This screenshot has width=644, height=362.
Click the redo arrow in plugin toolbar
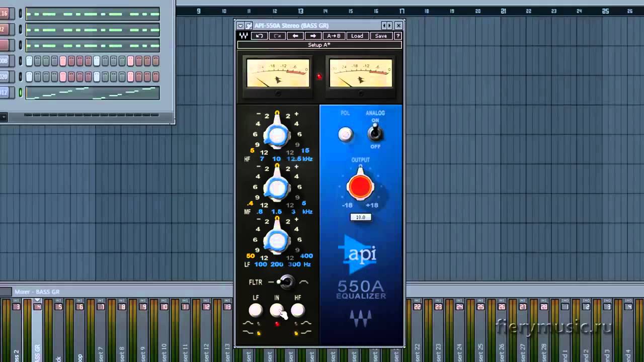(x=277, y=36)
